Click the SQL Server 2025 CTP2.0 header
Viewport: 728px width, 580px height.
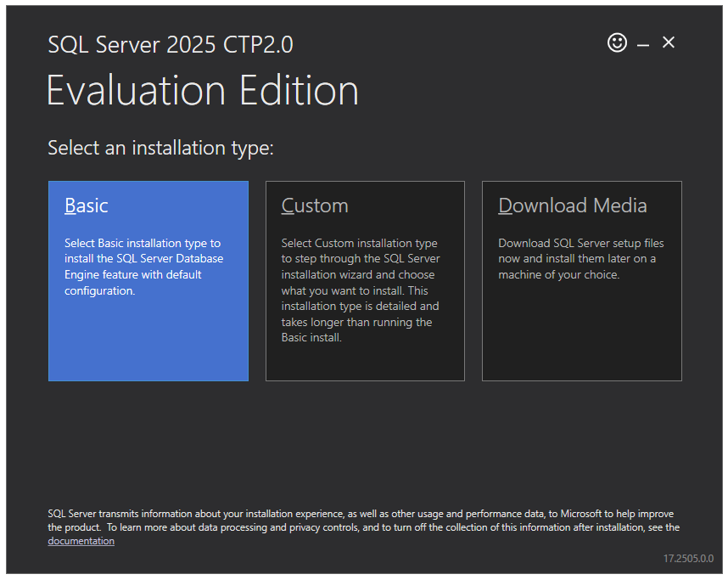171,44
